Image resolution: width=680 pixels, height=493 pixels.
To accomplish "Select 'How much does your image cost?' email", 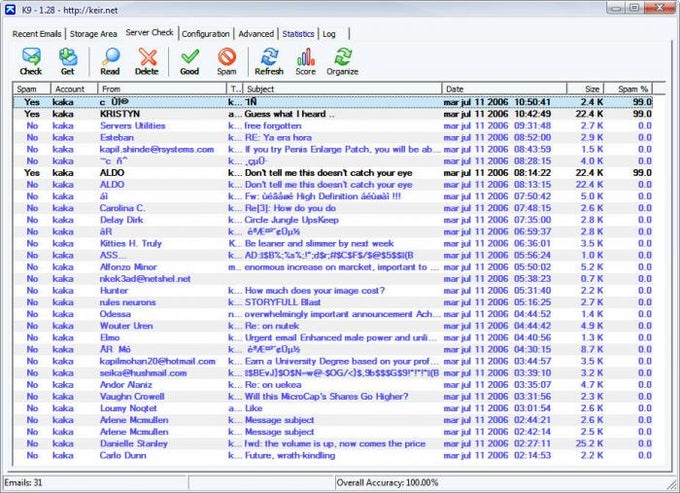I will point(333,291).
